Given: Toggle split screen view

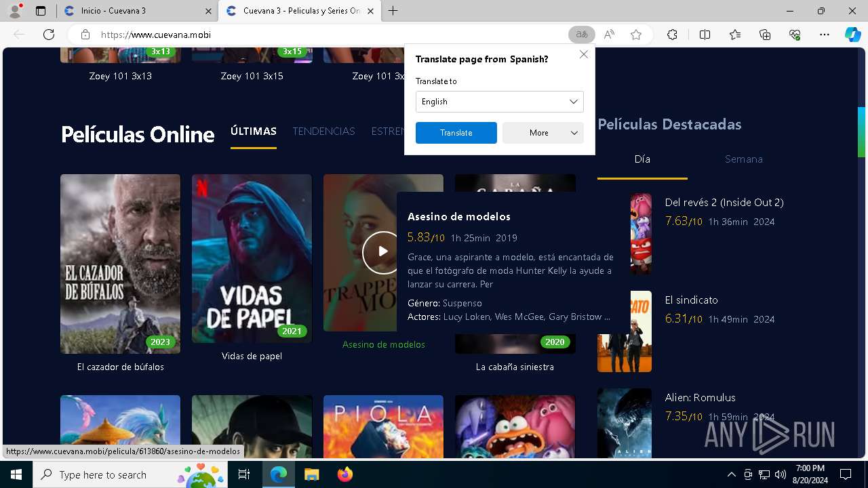Looking at the screenshot, I should (705, 35).
